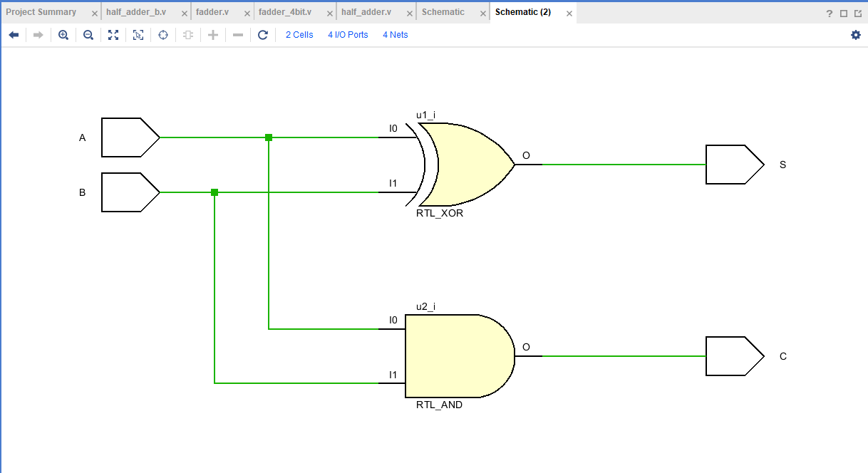Click the RTL_AND label text
This screenshot has height=473, width=868.
pyautogui.click(x=440, y=405)
